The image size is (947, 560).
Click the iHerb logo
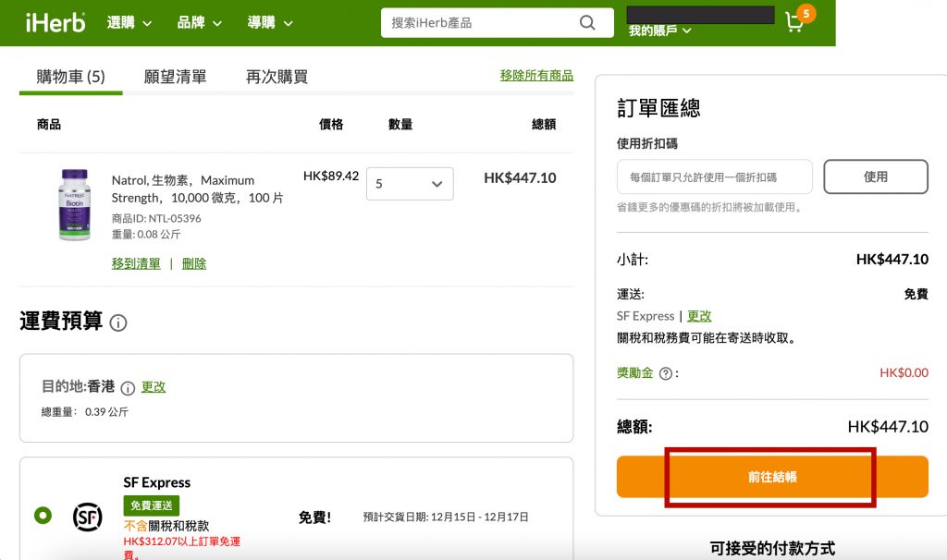[x=55, y=22]
